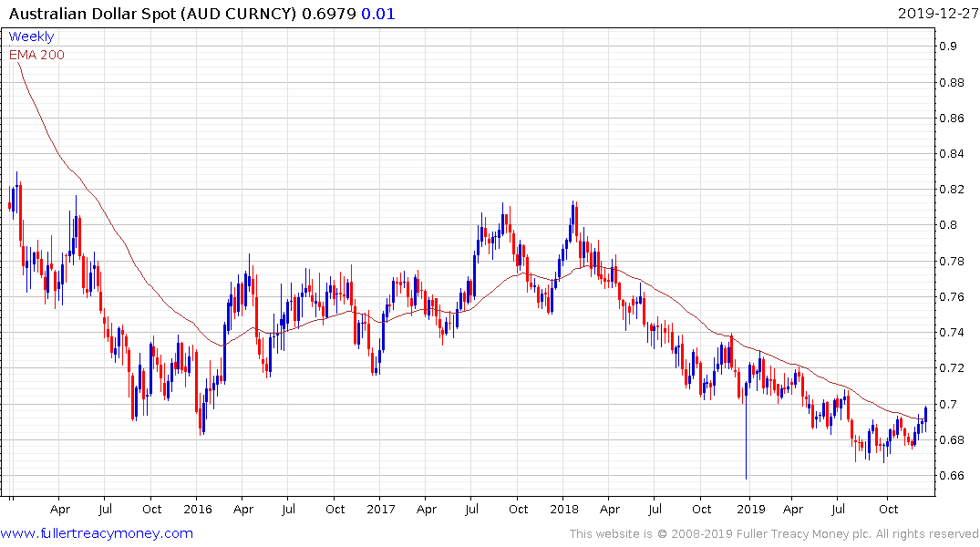Open the www.fullertreacymoney.com link

97,533
